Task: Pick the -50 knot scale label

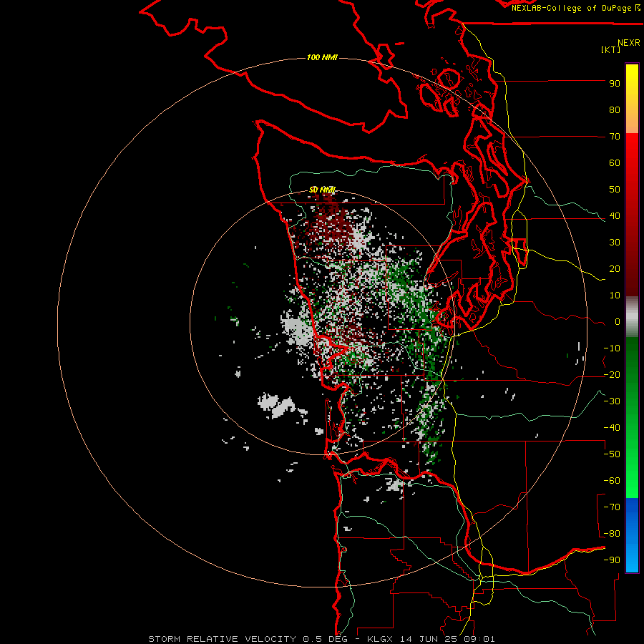Action: tap(612, 454)
